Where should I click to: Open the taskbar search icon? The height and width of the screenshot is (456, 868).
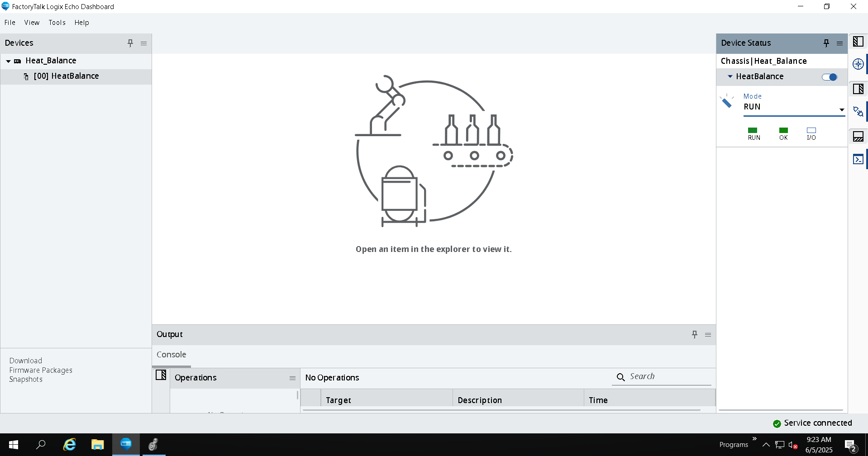pos(41,445)
